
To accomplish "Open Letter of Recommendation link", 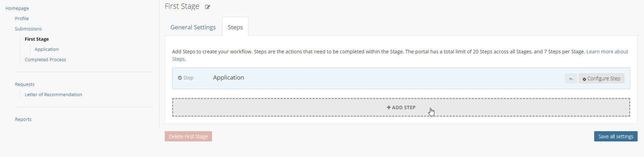I will click(x=53, y=94).
